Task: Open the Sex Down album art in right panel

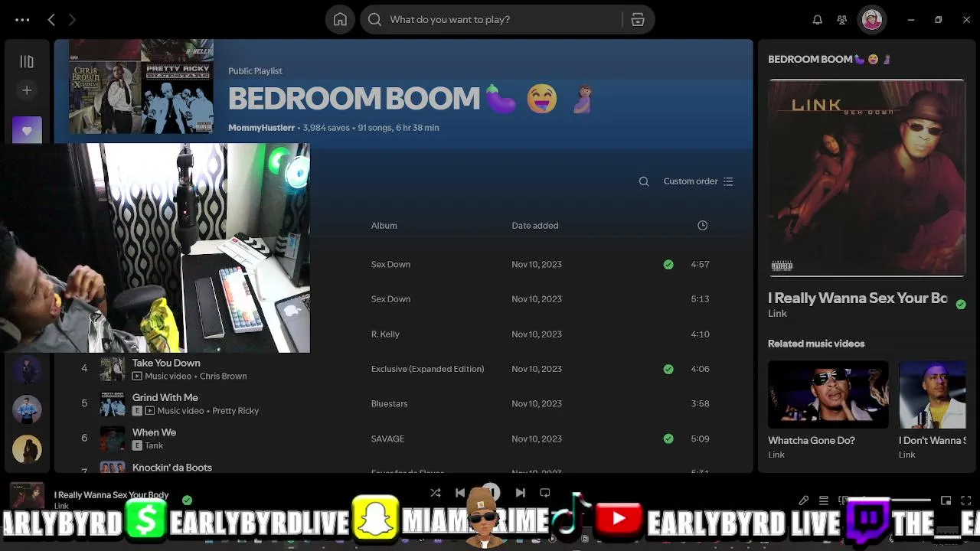Action: (x=867, y=178)
